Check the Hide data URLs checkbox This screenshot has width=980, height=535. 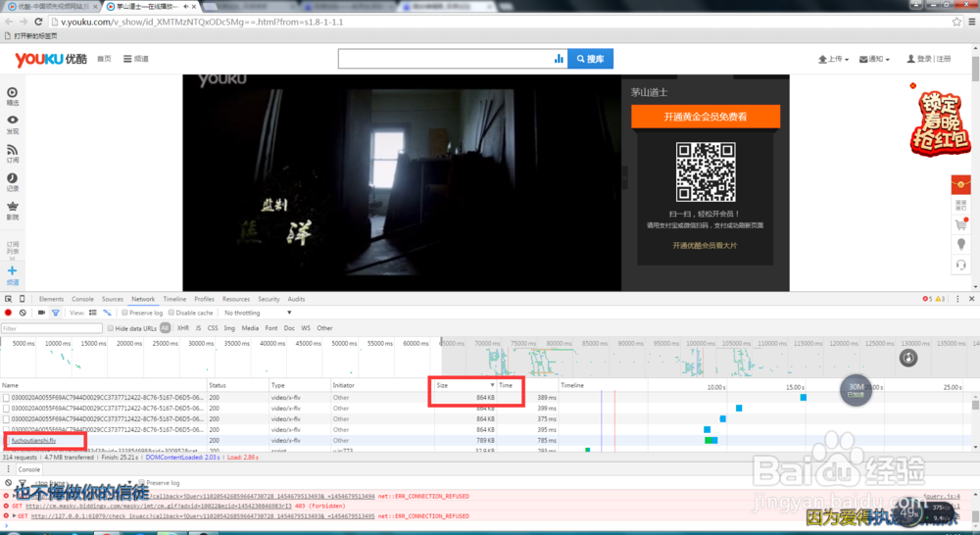pos(111,328)
